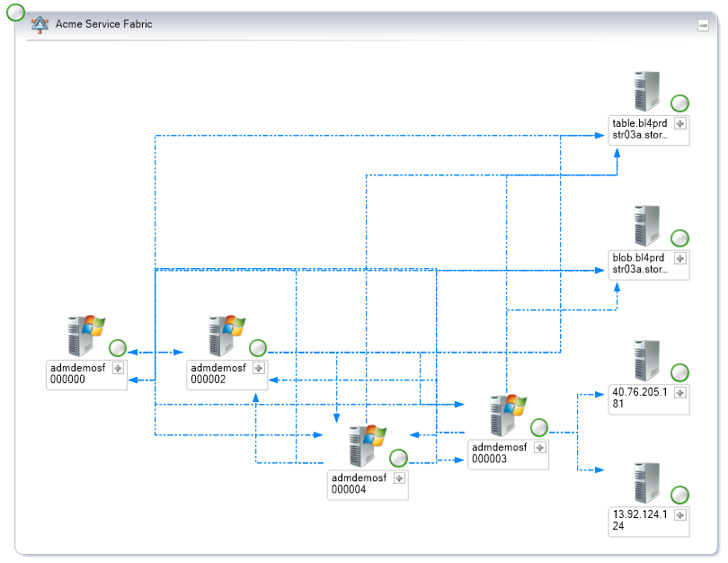Expand the admdemosf000002 node

coord(259,369)
